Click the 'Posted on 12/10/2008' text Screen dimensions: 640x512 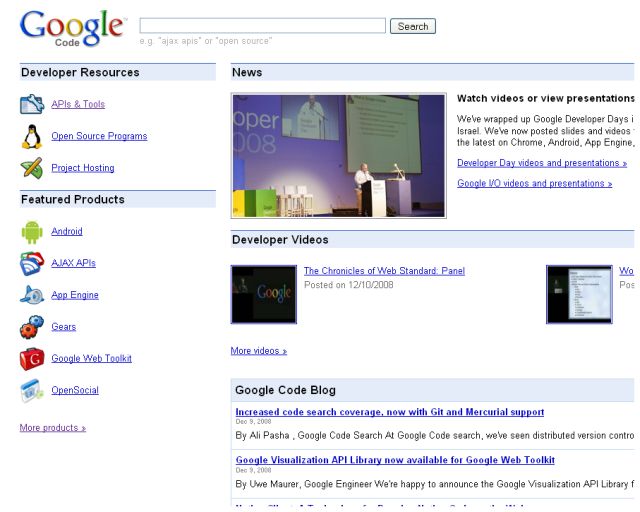click(349, 285)
